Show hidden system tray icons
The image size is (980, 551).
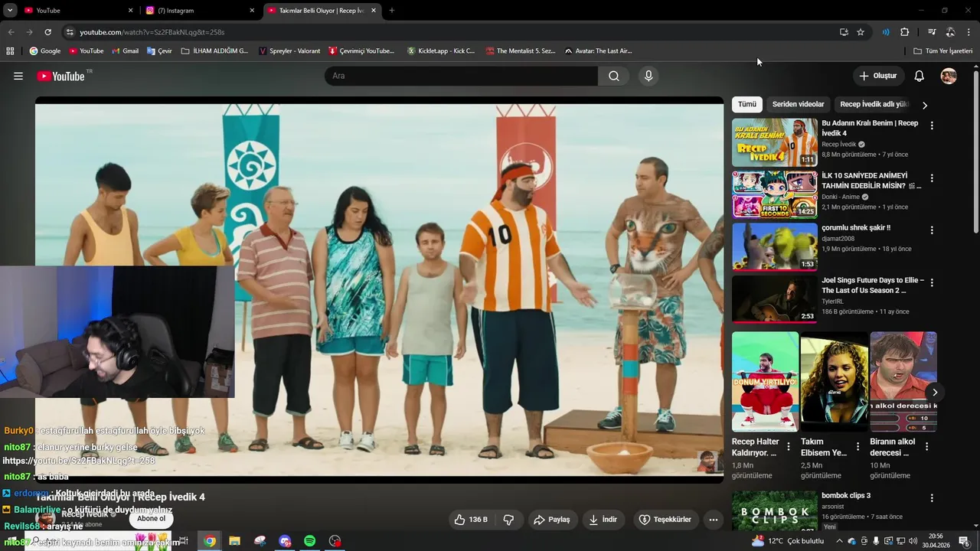click(x=840, y=541)
